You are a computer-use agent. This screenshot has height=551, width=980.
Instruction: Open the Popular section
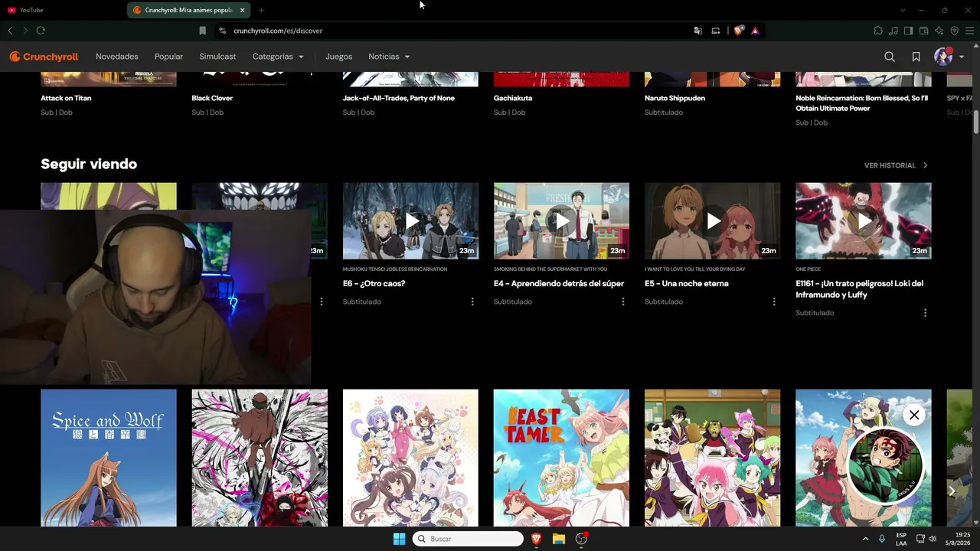pos(168,57)
